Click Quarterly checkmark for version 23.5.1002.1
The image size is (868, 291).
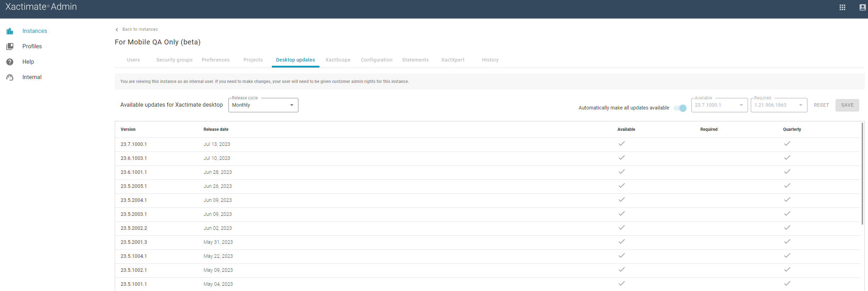click(x=787, y=270)
